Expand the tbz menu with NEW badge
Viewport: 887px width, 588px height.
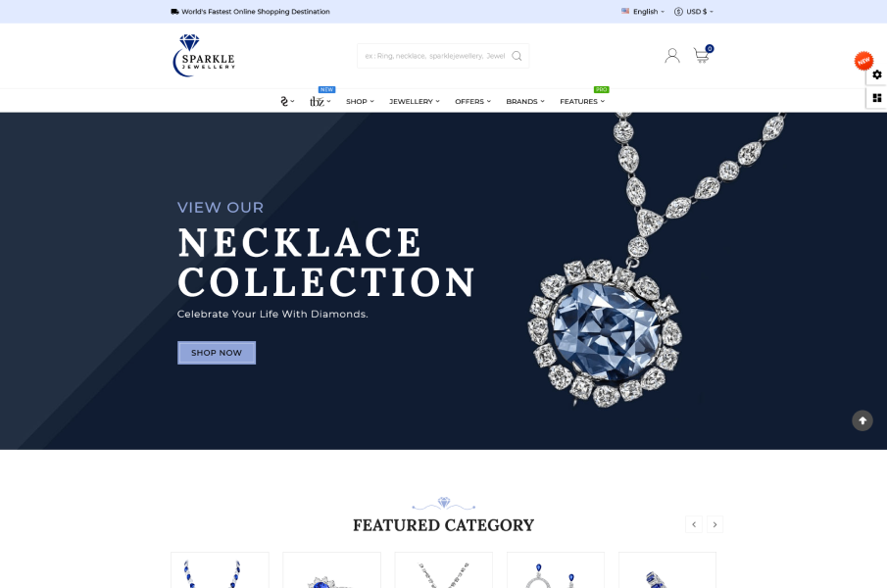(x=320, y=101)
